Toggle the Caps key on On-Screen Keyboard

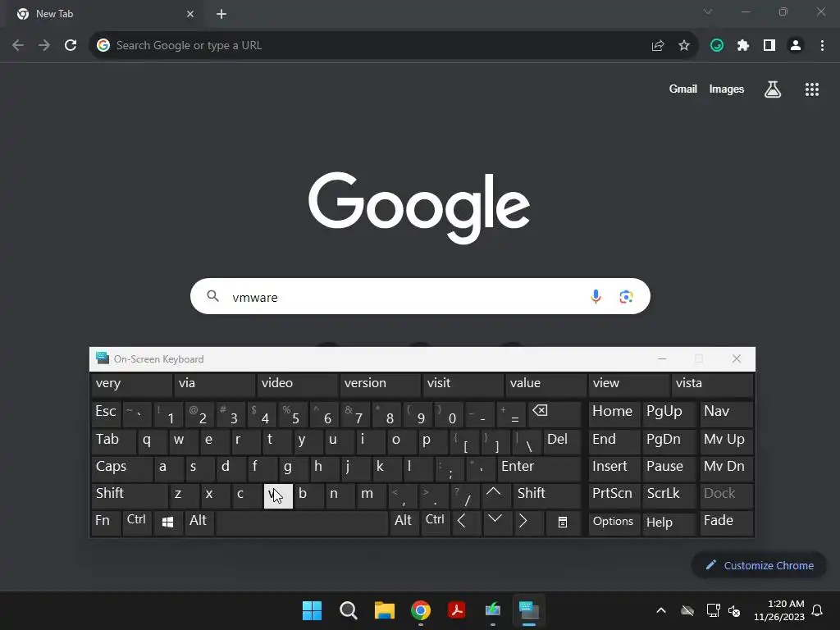pyautogui.click(x=122, y=468)
